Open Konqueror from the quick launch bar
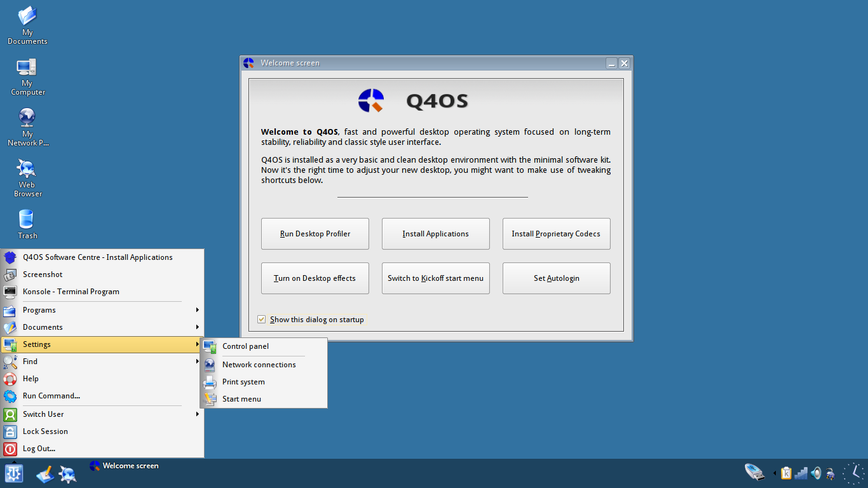This screenshot has height=488, width=868. (67, 474)
